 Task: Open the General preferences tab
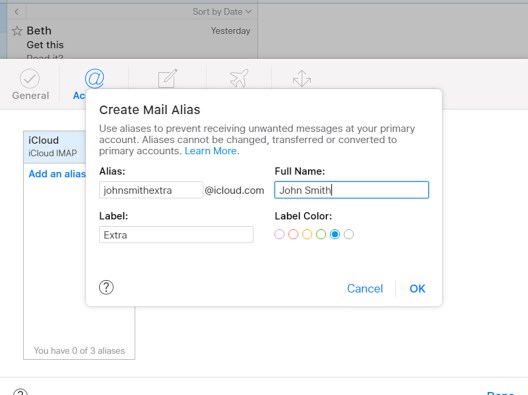[30, 84]
